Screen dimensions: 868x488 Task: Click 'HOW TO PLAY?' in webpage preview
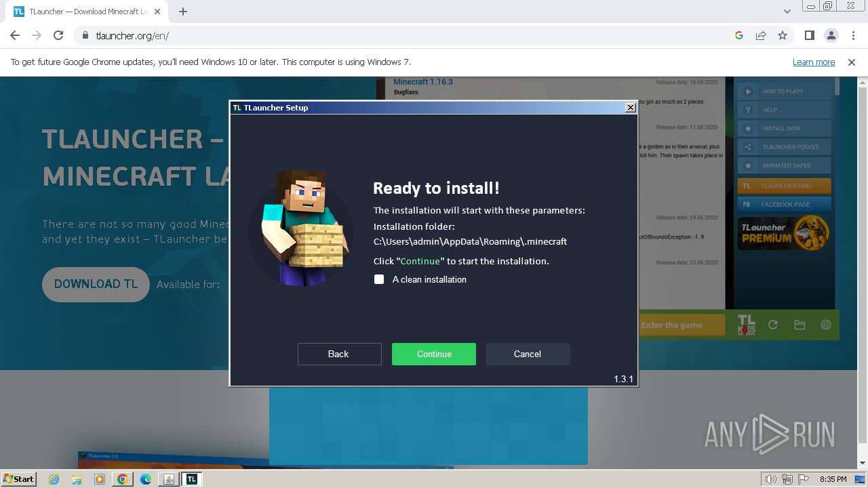pos(785,91)
